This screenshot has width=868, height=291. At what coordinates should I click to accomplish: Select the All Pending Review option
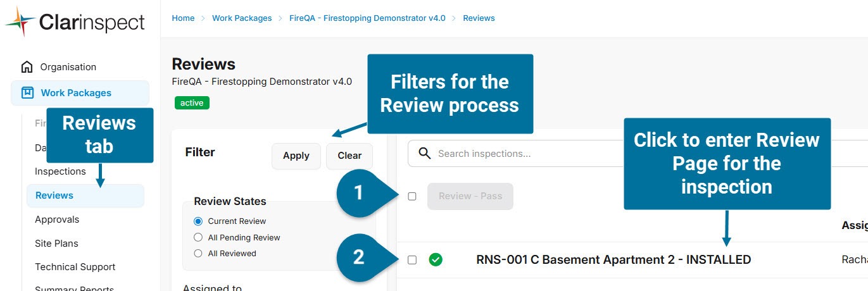click(198, 238)
